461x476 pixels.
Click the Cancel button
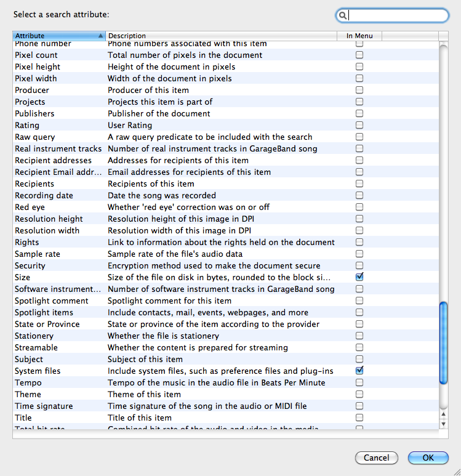[376, 458]
